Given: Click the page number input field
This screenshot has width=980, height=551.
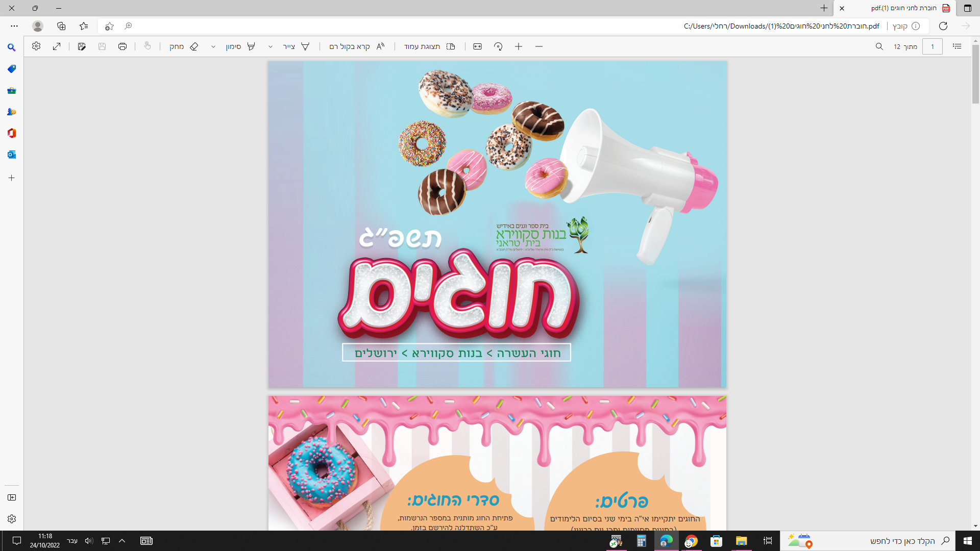Looking at the screenshot, I should [932, 46].
